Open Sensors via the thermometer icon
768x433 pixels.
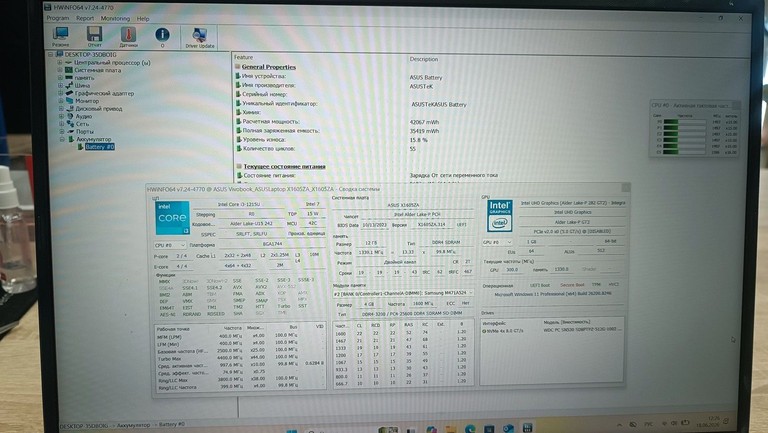coord(128,36)
